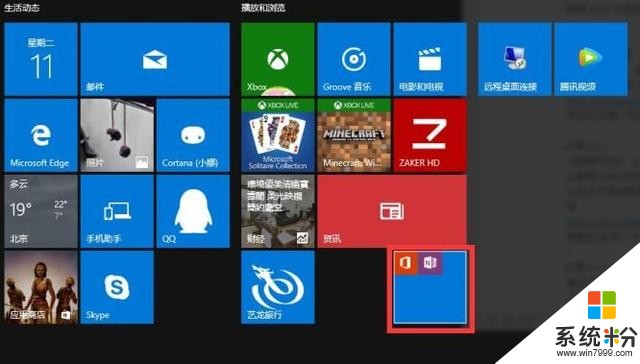Open the 资讯 news tile
Viewport: 640px width, 364px height.
pos(392,211)
